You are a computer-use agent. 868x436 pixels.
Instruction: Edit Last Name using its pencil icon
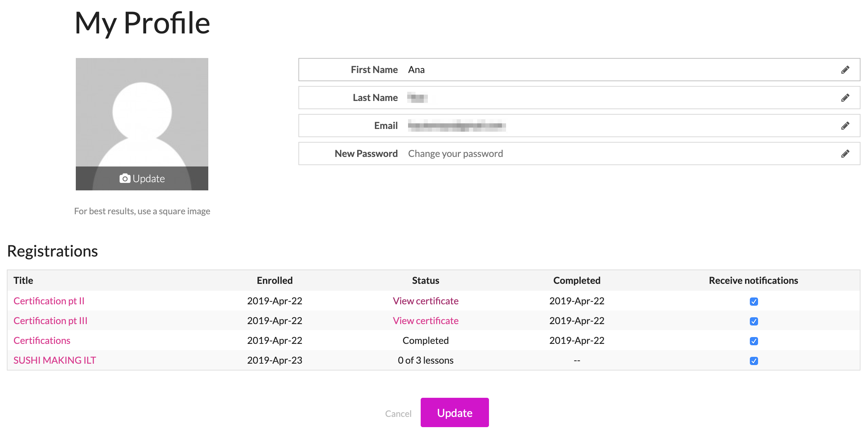pyautogui.click(x=845, y=98)
